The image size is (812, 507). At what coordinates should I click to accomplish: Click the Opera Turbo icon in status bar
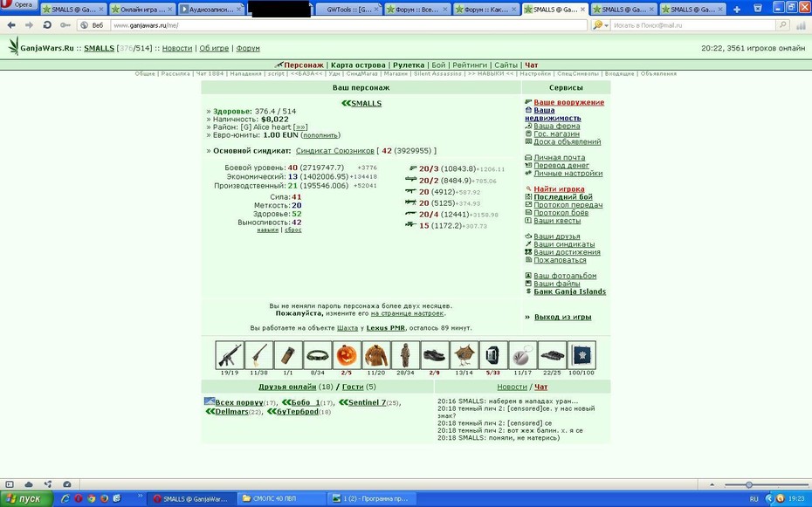click(x=67, y=484)
